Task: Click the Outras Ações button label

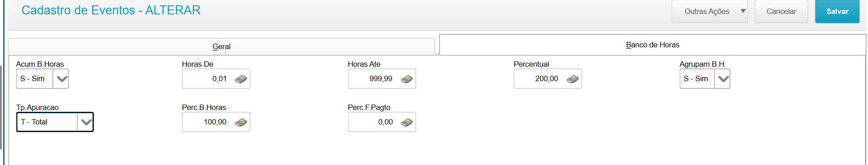Action: 707,11
